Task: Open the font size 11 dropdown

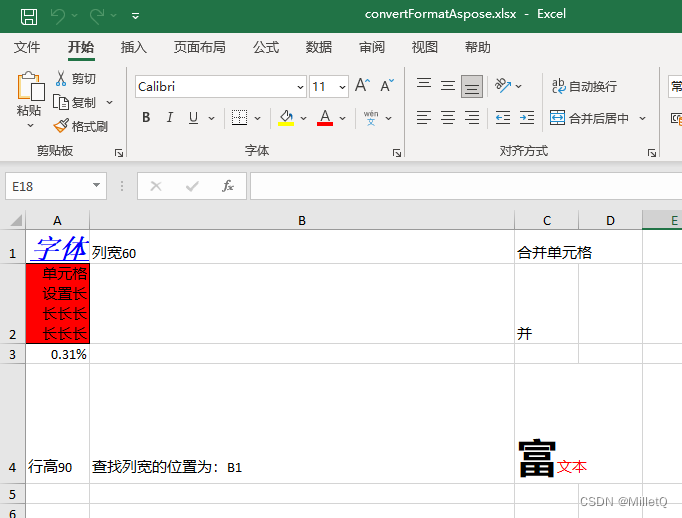Action: (342, 87)
